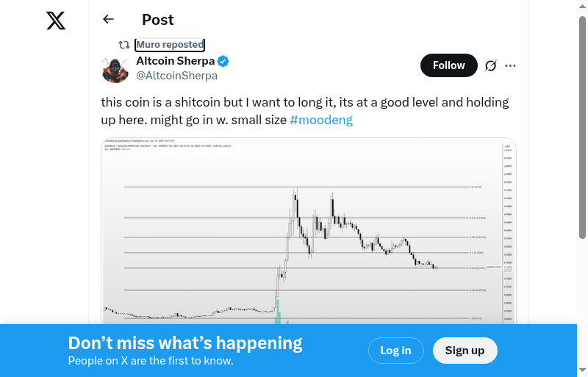Follow Altcoin Sherpa

click(448, 65)
